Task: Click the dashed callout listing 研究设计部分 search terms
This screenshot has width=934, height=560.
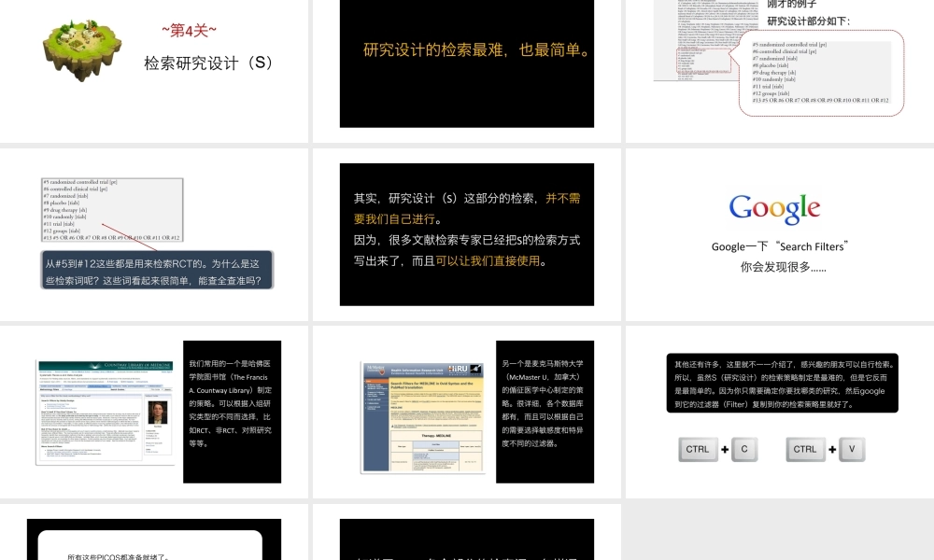Action: tap(820, 73)
